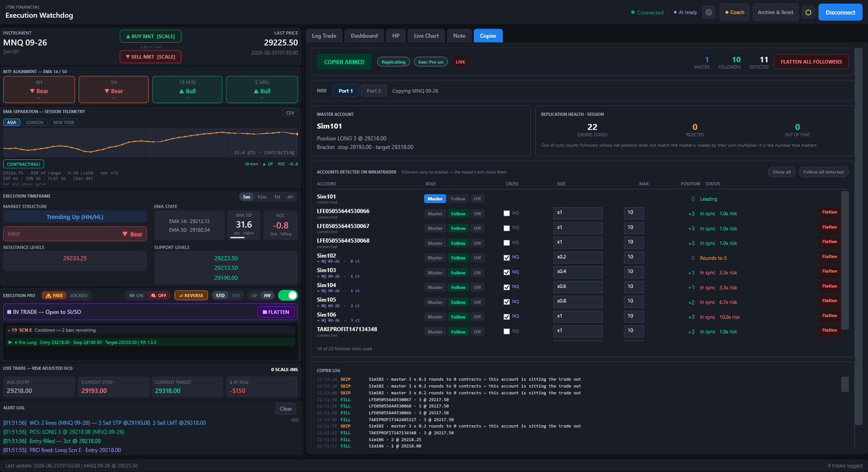
Task: Open the Note tab
Action: point(459,36)
